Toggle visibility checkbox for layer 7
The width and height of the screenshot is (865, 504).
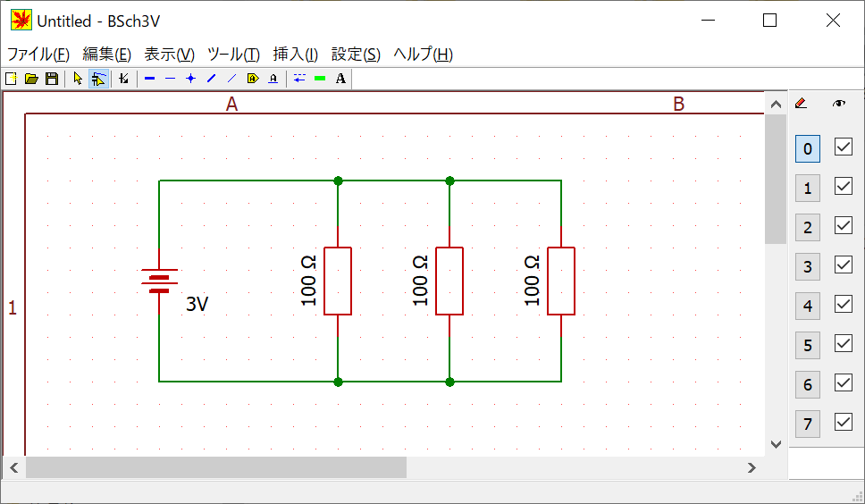tap(844, 423)
